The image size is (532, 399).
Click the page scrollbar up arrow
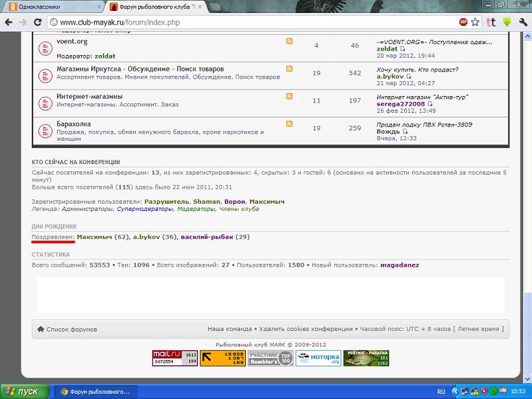pos(528,36)
